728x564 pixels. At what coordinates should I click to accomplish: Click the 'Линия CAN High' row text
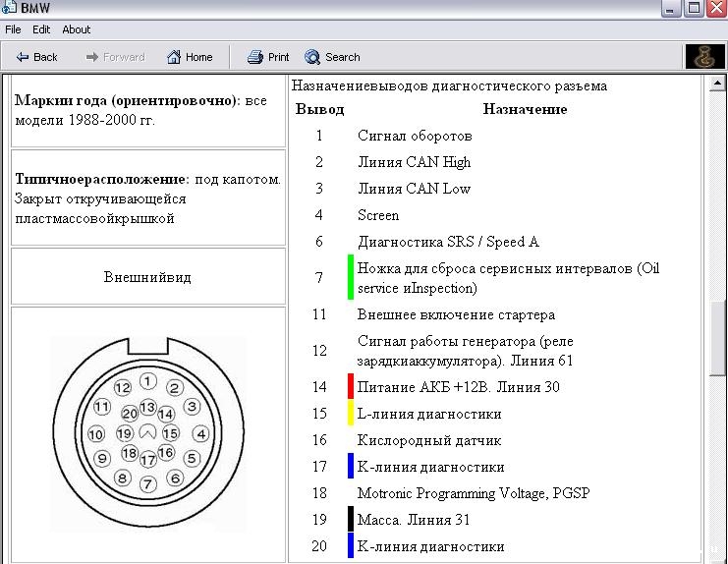pos(414,162)
